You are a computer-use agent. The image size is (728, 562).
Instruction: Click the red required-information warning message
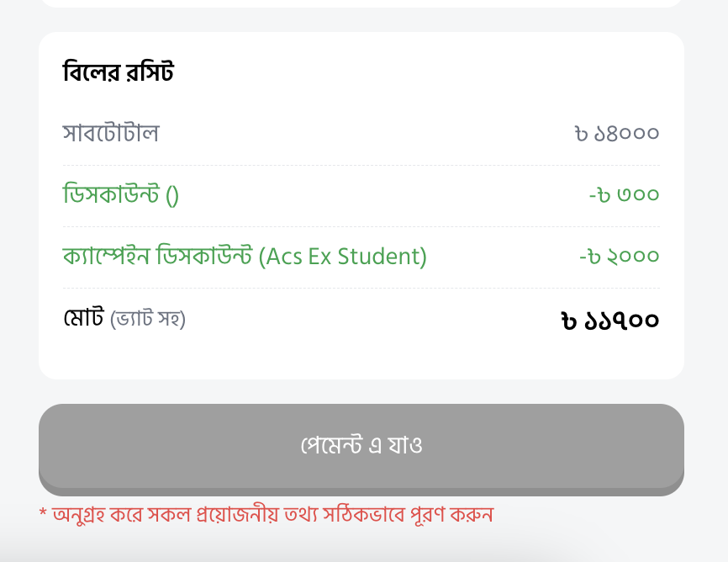(266, 515)
